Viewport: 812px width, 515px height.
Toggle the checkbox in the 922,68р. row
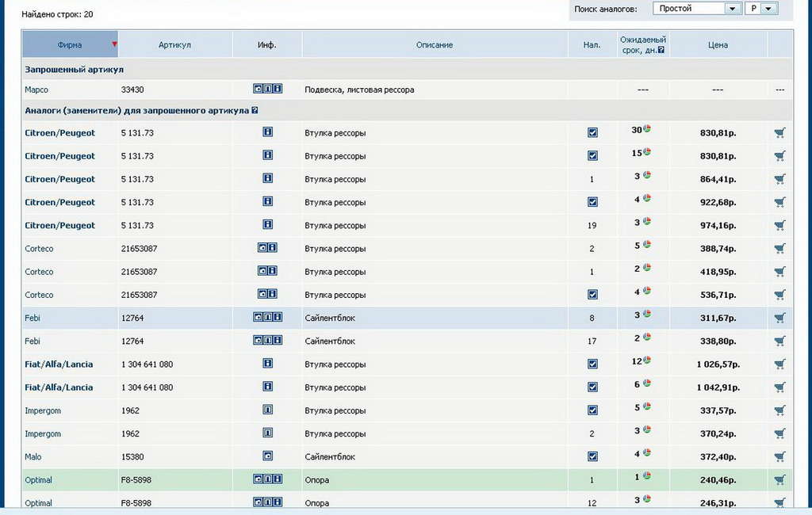coord(592,202)
